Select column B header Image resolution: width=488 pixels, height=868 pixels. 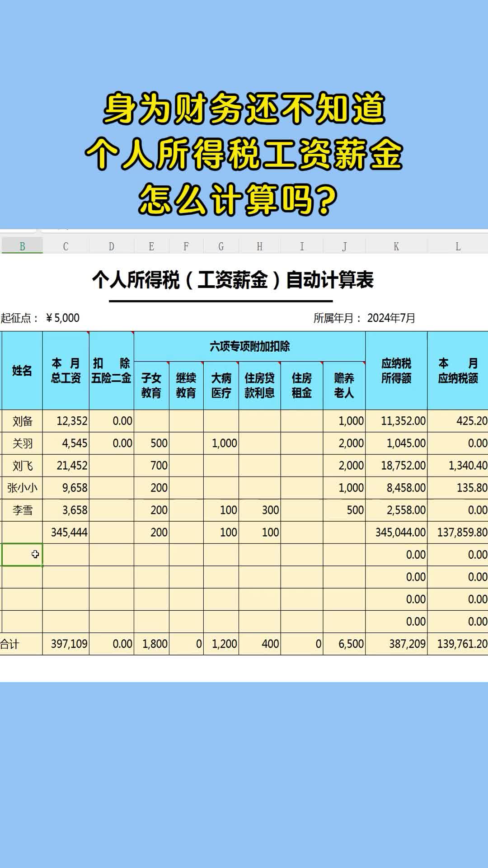pos(22,246)
